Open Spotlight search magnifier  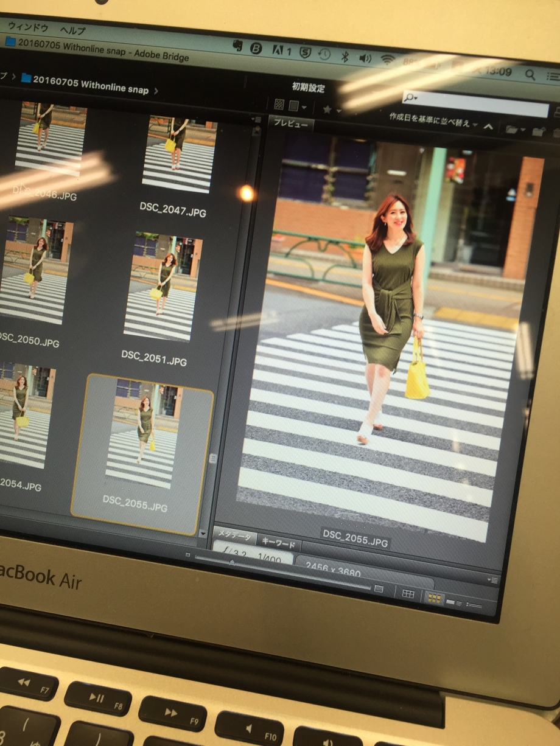pyautogui.click(x=530, y=74)
